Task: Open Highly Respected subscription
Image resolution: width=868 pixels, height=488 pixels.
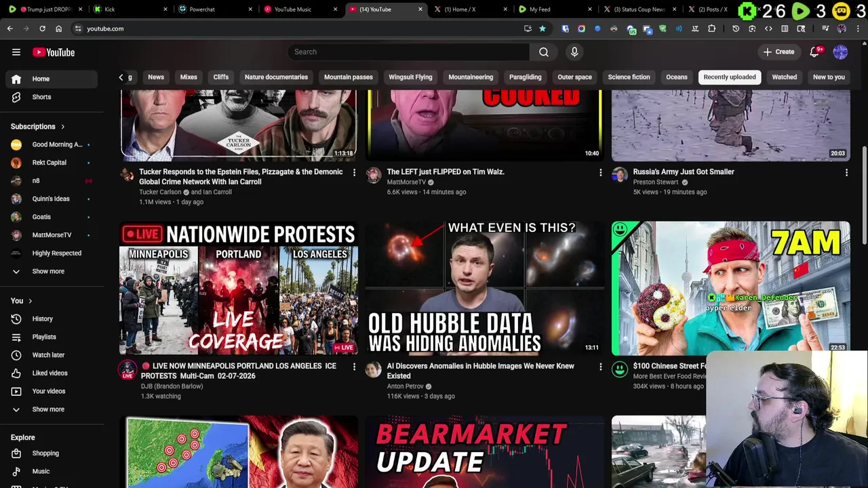Action: [x=52, y=253]
